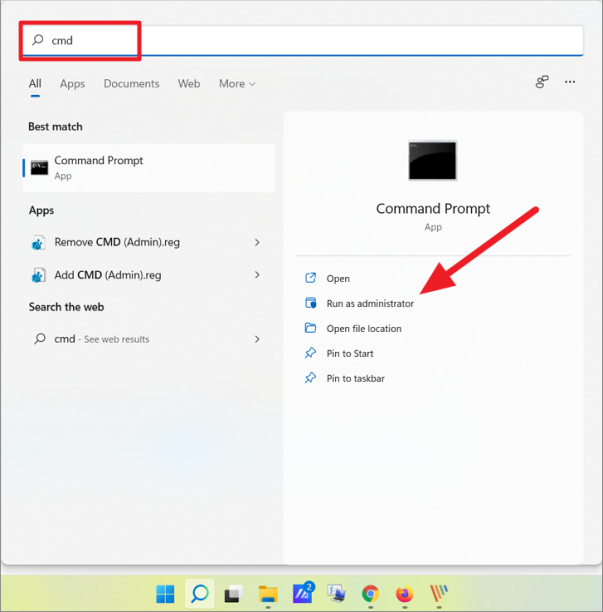Open the taskbar app with badge 2
The height and width of the screenshot is (612, 603).
pos(303,593)
